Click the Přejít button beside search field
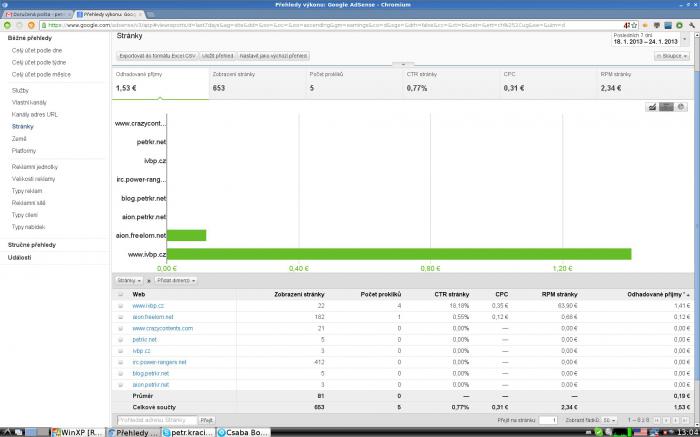Image resolution: width=700 pixels, height=437 pixels. coord(207,420)
